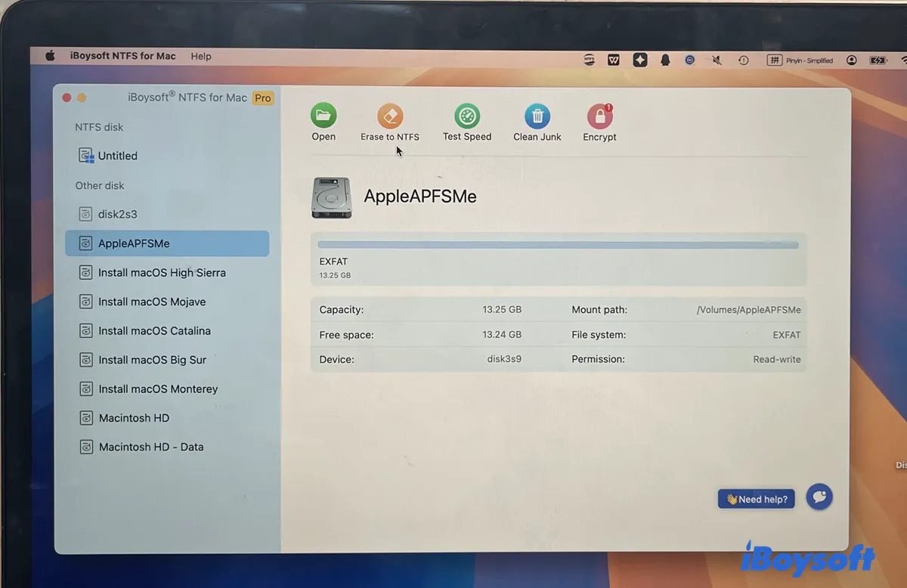Click the NTFS disk section header
907x588 pixels.
pos(99,127)
